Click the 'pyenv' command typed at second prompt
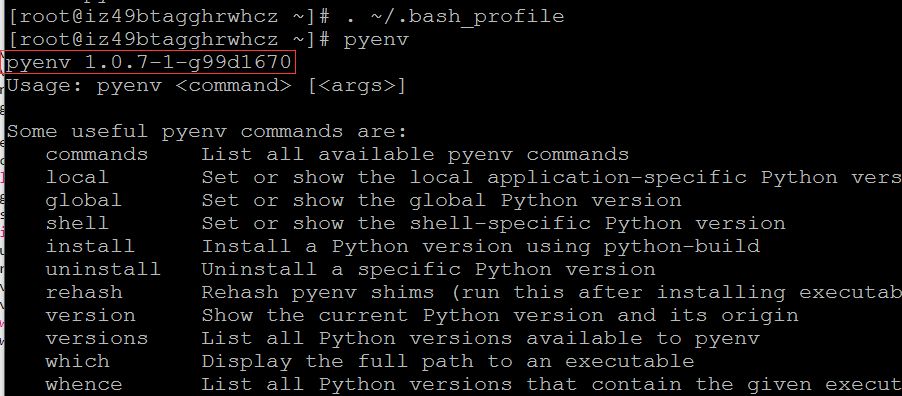The image size is (902, 396). pos(376,40)
